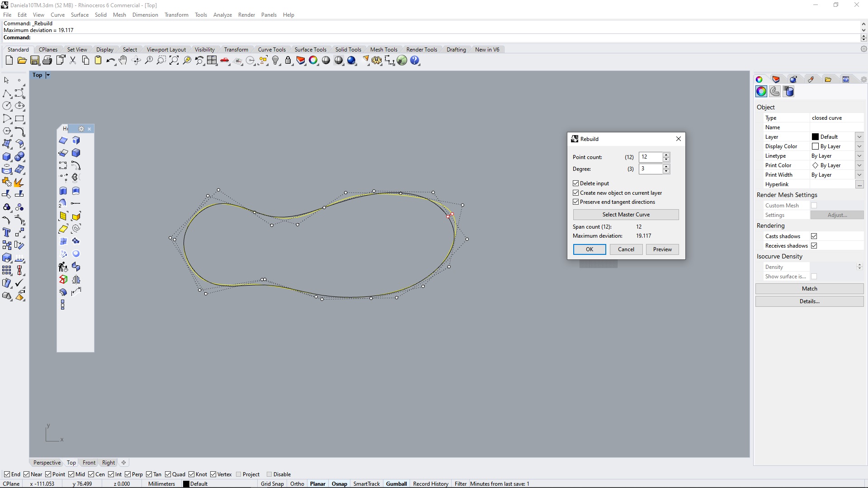Click the Print icon in the toolbar
This screenshot has height=488, width=868.
tap(47, 61)
